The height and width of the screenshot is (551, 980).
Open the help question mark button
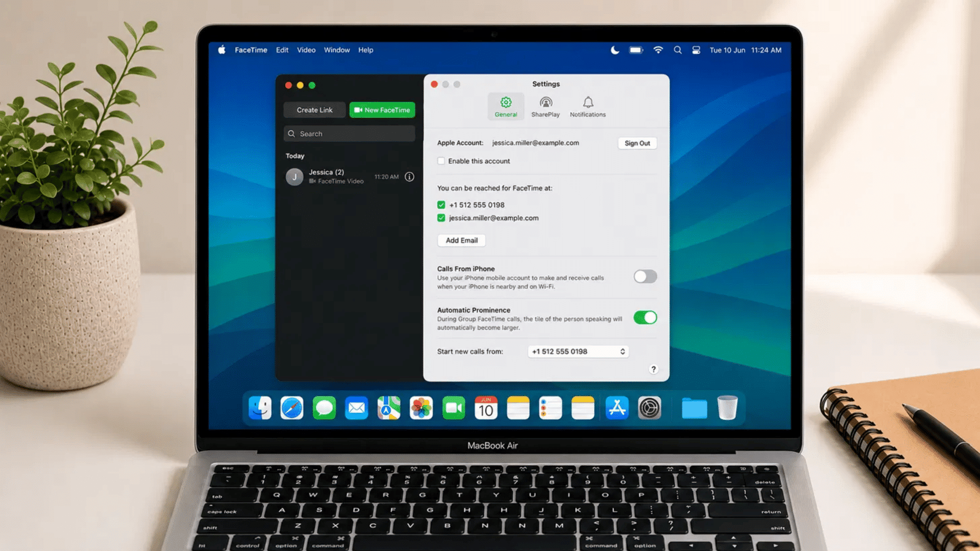tap(653, 369)
